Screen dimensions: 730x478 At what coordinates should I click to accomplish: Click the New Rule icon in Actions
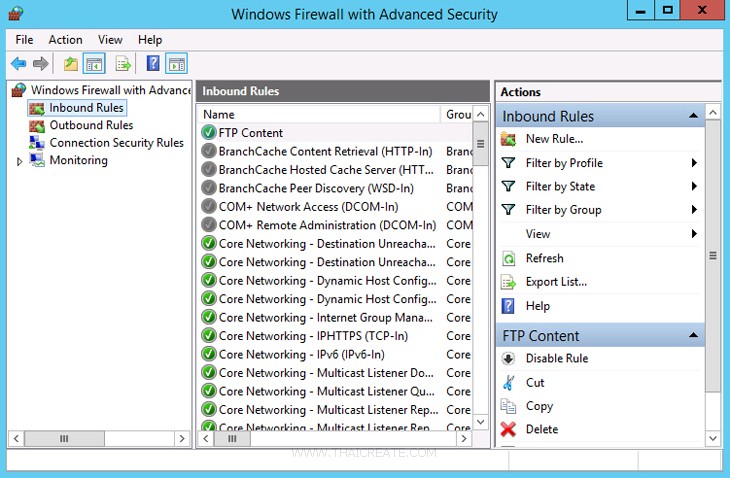point(508,139)
